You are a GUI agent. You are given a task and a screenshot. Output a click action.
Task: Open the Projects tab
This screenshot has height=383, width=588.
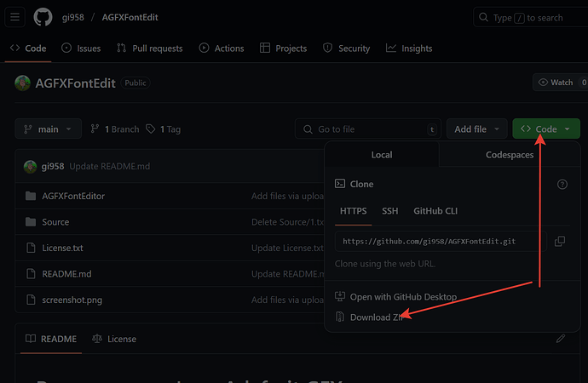pos(283,49)
